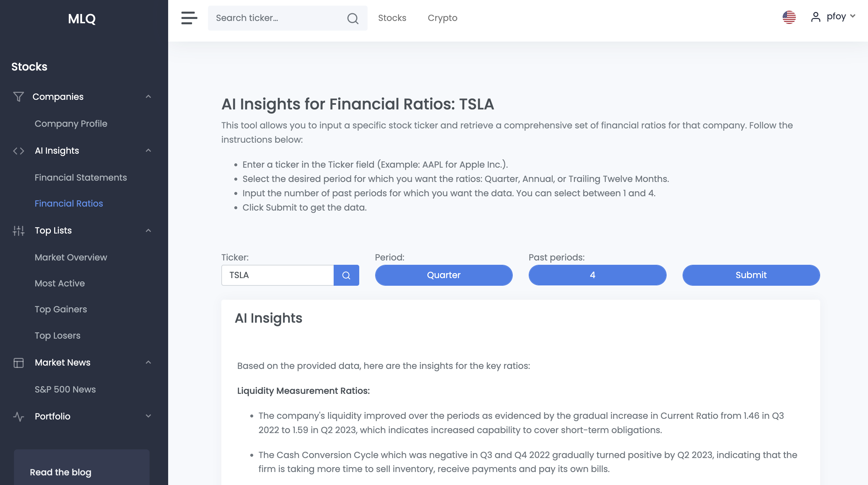
Task: Collapse the AI Insights section in sidebar
Action: tap(148, 150)
